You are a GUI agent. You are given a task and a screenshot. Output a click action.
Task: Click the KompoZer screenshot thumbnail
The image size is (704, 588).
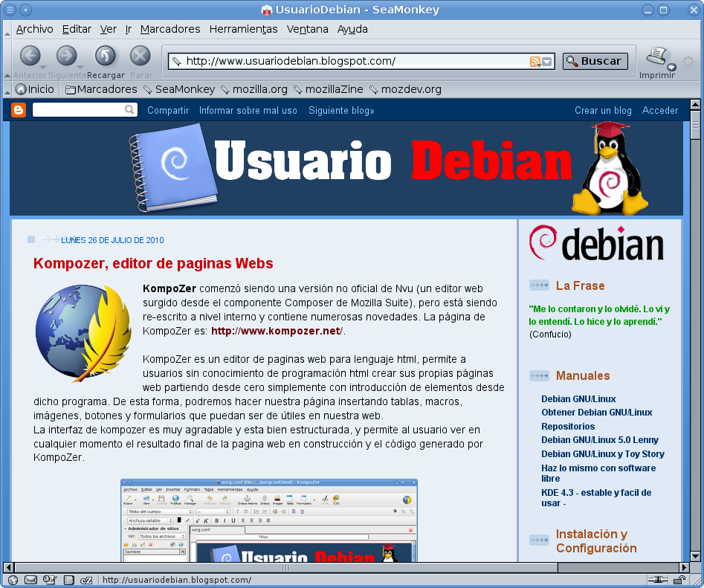pyautogui.click(x=269, y=520)
